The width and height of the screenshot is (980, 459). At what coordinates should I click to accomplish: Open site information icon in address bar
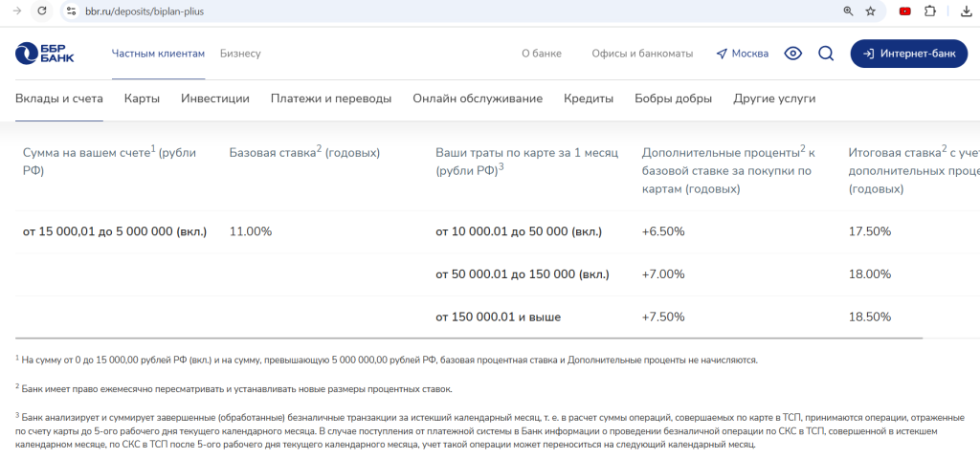71,11
